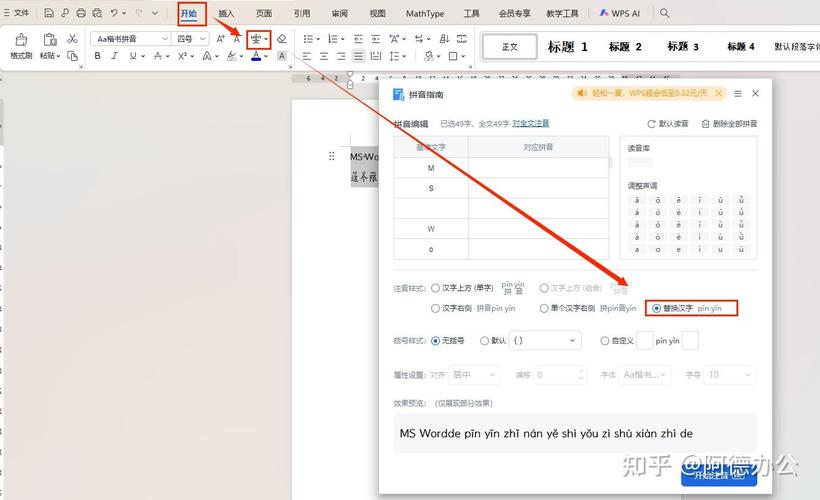820x500 pixels.
Task: Select 替换汉字 annotation style
Action: [656, 309]
